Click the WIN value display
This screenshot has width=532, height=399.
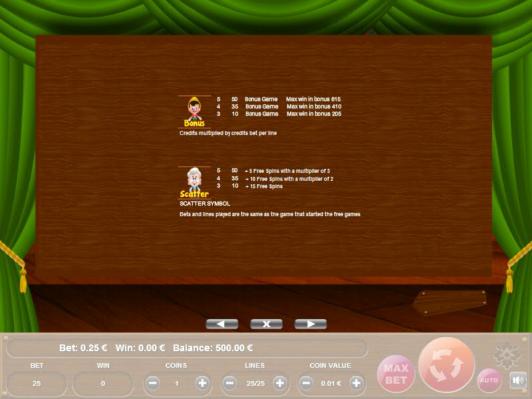pos(103,383)
